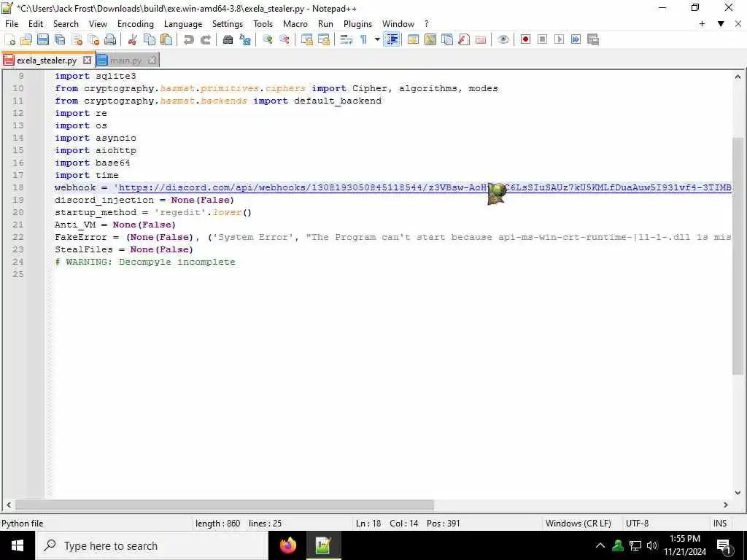Image resolution: width=747 pixels, height=560 pixels.
Task: Click the Close All toolbar icon
Action: pyautogui.click(x=93, y=39)
